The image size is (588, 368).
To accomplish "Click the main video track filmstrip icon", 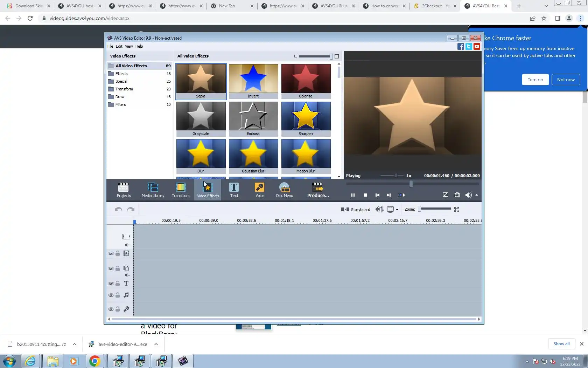I will tap(126, 237).
